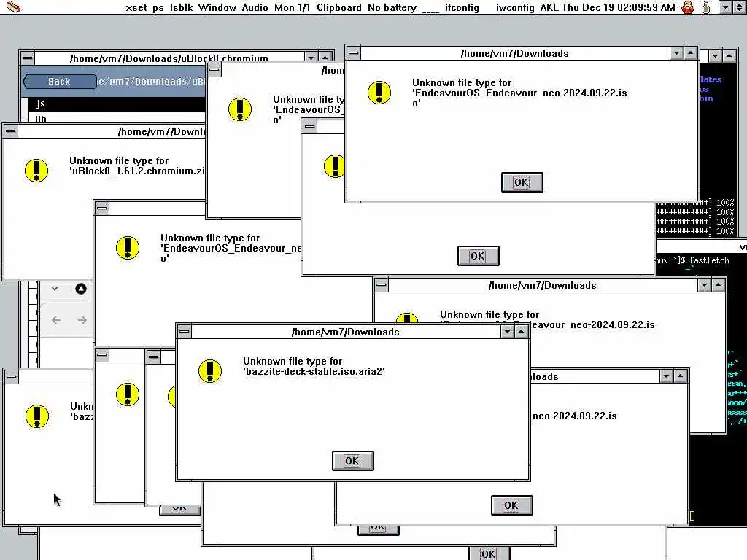
Task: Click the red penguin icon in menu bar
Action: [x=688, y=7]
